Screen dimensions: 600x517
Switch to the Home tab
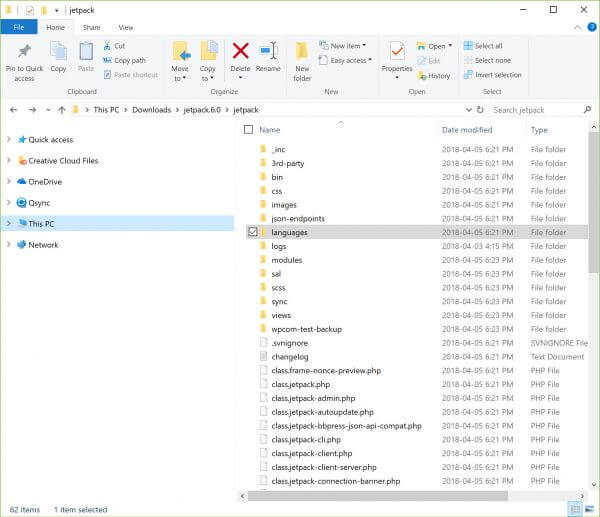point(55,28)
